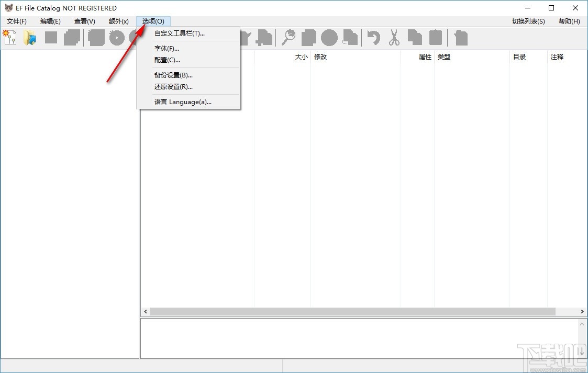
Task: Open the 文件(F) menu
Action: click(16, 21)
